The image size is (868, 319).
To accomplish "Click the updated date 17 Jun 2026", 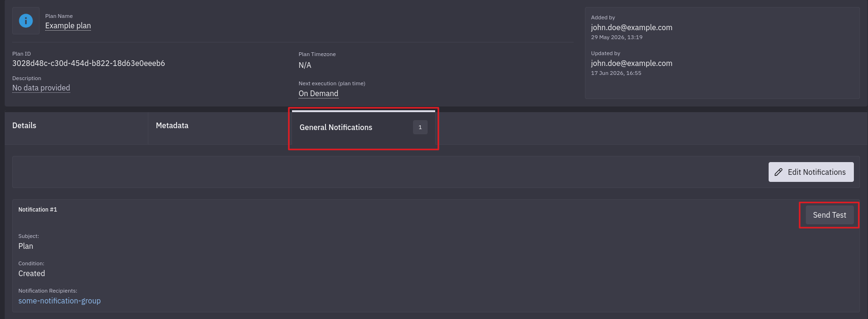I will pyautogui.click(x=607, y=73).
